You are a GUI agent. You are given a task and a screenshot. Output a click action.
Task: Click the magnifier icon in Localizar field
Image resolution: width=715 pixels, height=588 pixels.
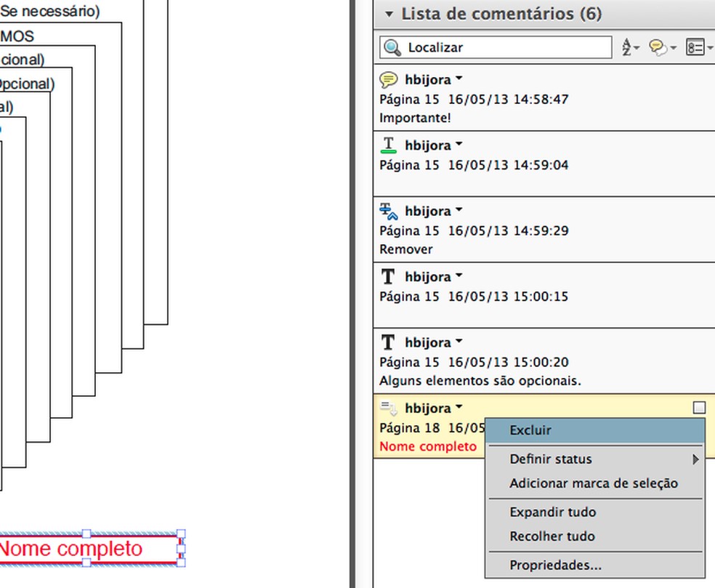click(392, 47)
